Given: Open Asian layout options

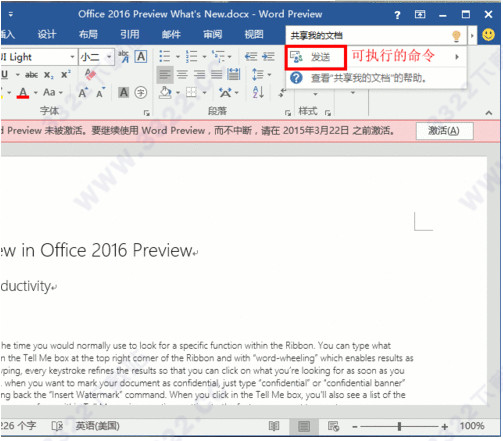Looking at the screenshot, I should pyautogui.click(x=229, y=92).
